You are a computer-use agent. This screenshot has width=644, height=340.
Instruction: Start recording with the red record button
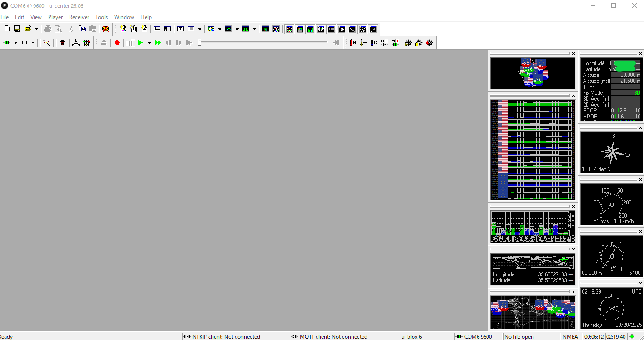tap(117, 42)
